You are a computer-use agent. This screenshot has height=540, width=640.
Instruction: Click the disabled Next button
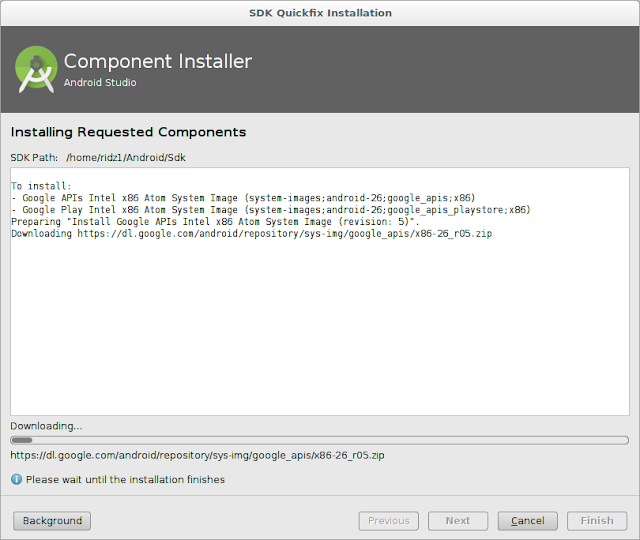pos(458,521)
